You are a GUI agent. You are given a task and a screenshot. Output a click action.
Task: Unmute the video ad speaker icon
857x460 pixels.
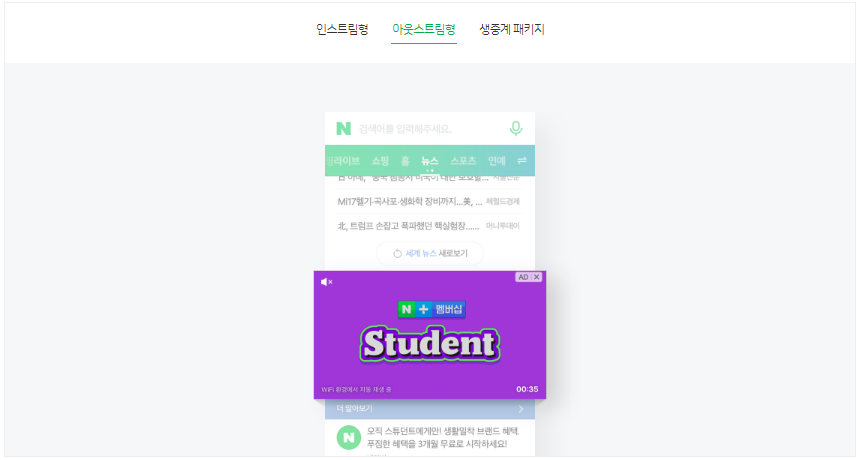click(x=326, y=282)
